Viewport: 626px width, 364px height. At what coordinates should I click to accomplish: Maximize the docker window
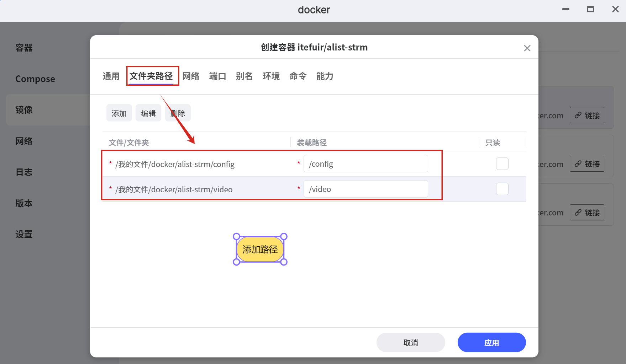[x=590, y=10]
